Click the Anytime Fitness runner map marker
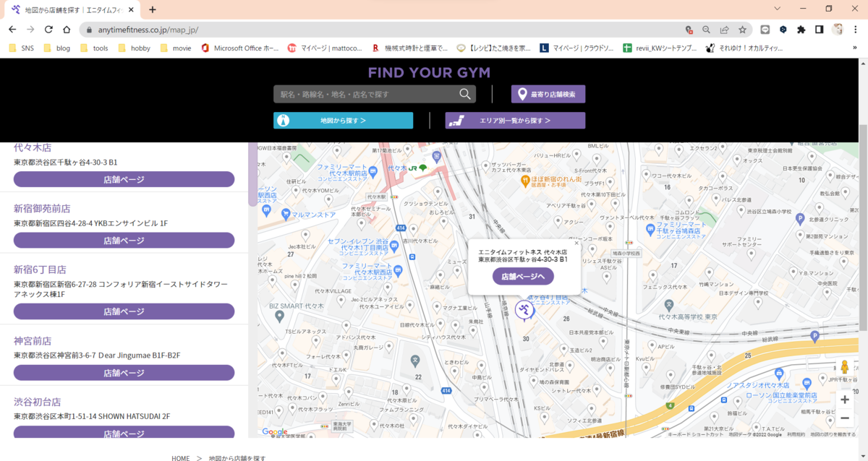 pyautogui.click(x=524, y=311)
